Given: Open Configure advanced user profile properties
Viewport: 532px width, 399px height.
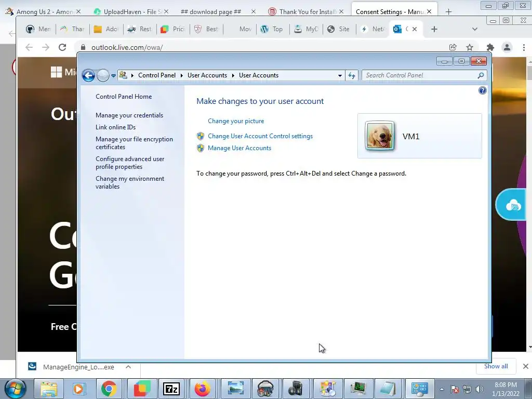Looking at the screenshot, I should (x=129, y=163).
